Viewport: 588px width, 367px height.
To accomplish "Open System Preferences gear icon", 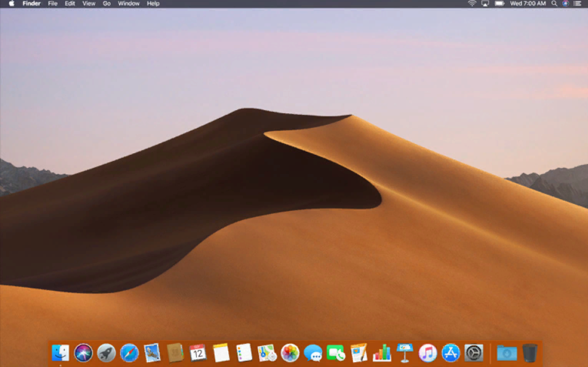I will click(x=474, y=353).
